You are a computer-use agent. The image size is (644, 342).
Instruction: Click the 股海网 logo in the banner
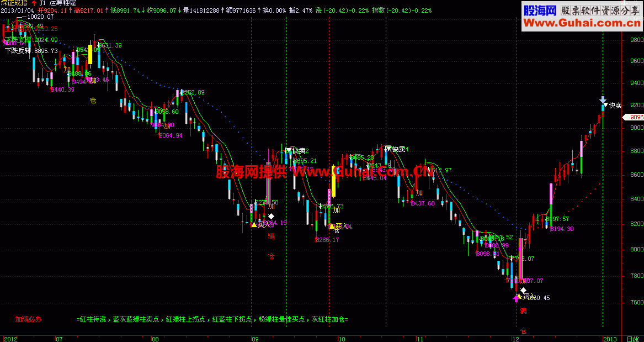(x=540, y=10)
